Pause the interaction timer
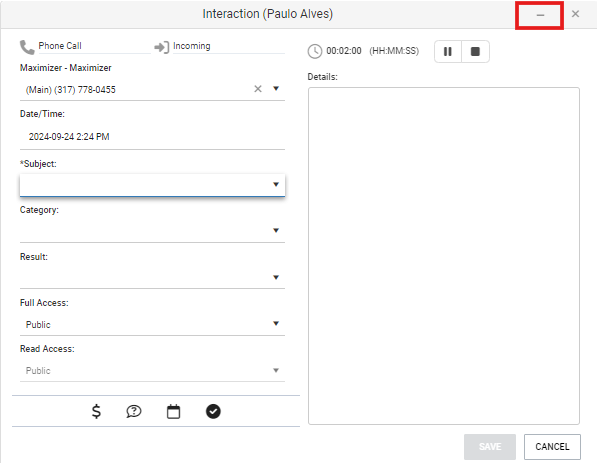The height and width of the screenshot is (463, 597). [x=448, y=51]
